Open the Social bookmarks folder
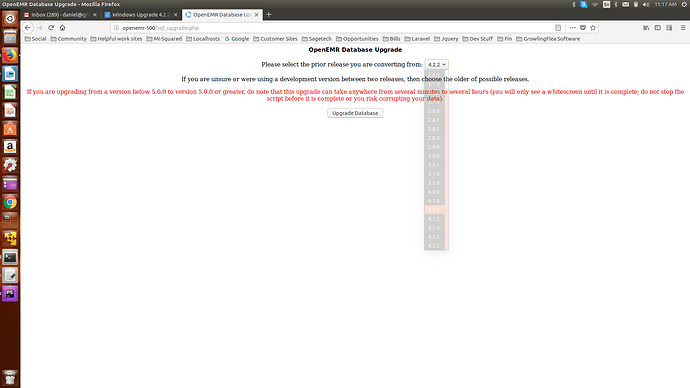The image size is (690, 388). [36, 39]
